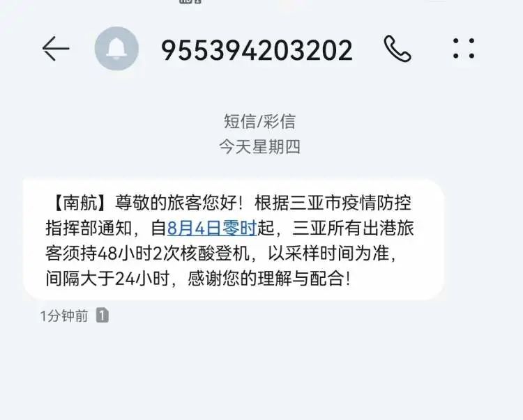Open the bell avatar contact icon
The height and width of the screenshot is (420, 523).
click(116, 49)
